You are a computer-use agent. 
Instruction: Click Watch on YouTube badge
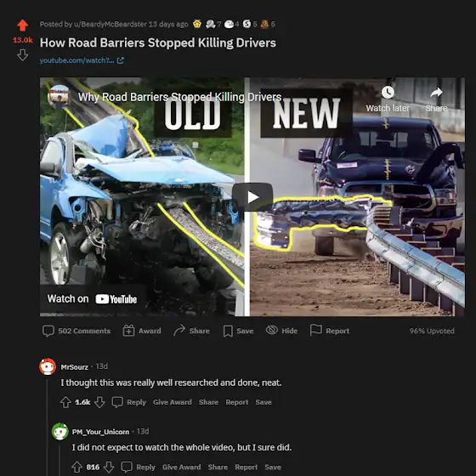[92, 299]
